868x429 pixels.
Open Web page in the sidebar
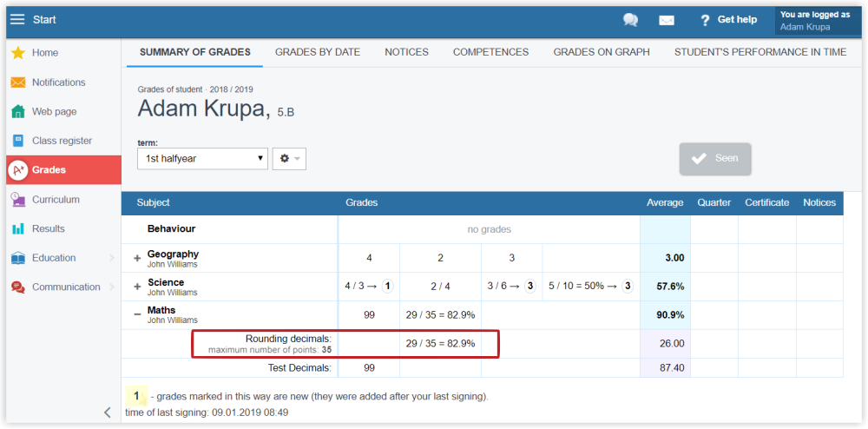tap(54, 111)
